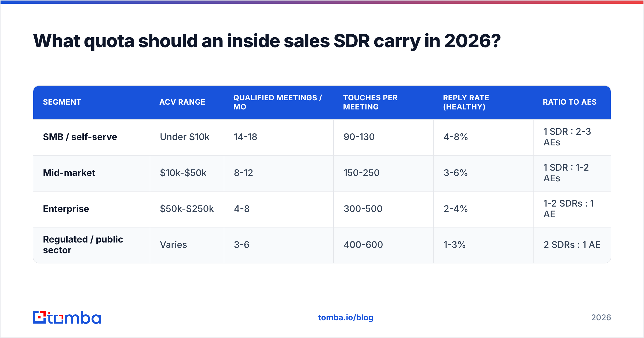Click the 2026 footer year
644x338 pixels.
tap(601, 318)
